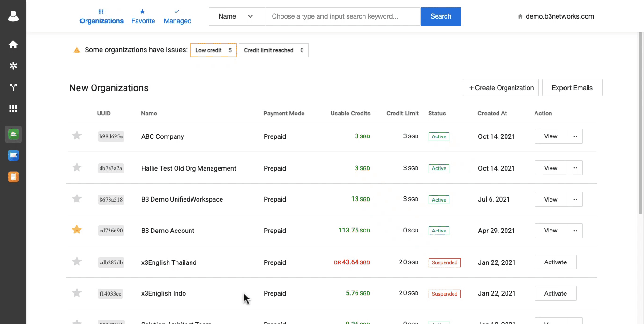
Task: Click Suspended status badge for x3English Thailand
Action: pos(445,262)
